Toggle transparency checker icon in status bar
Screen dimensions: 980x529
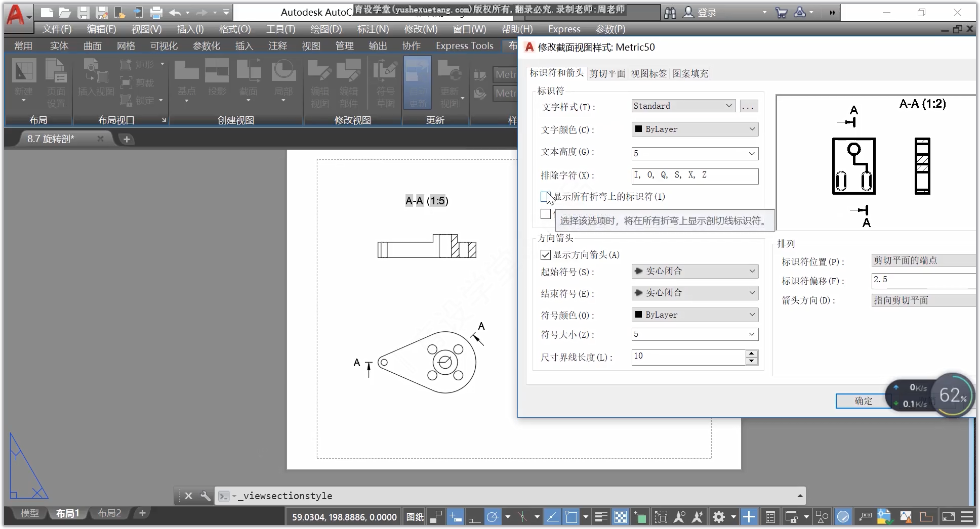[620, 517]
